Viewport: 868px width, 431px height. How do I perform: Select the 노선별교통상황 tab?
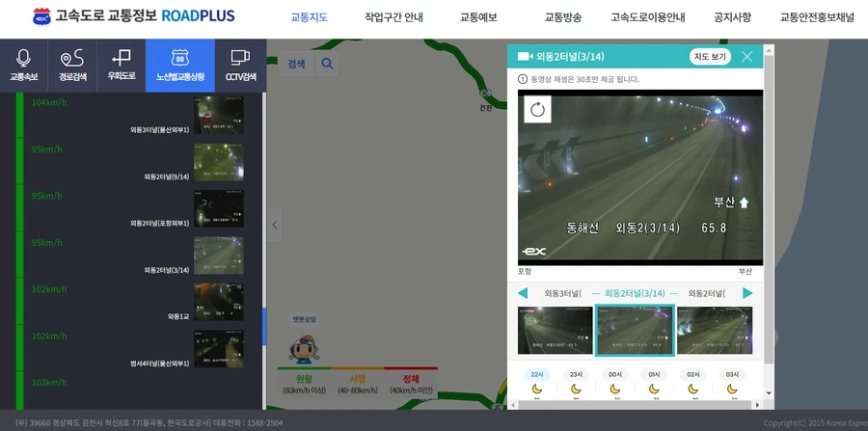180,66
